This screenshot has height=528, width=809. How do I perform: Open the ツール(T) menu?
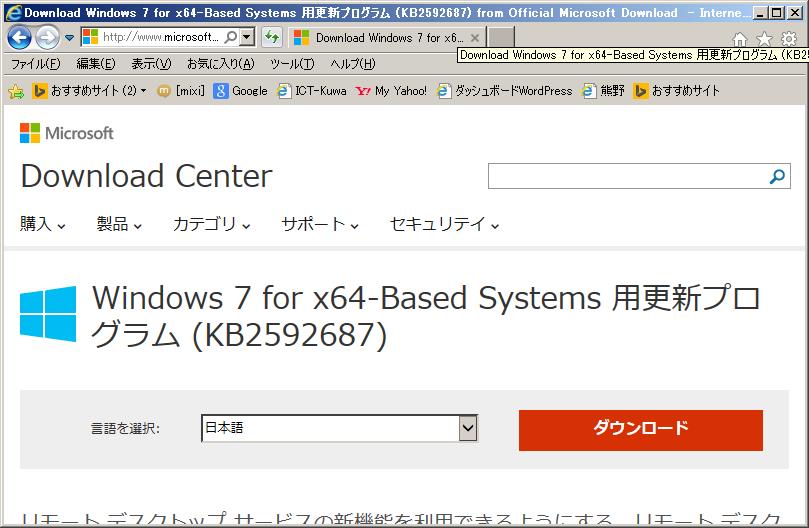(292, 63)
